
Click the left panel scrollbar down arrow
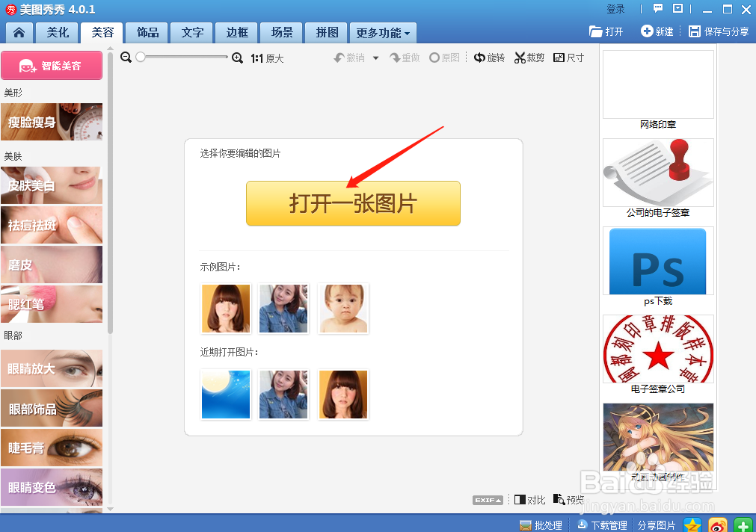pos(111,508)
